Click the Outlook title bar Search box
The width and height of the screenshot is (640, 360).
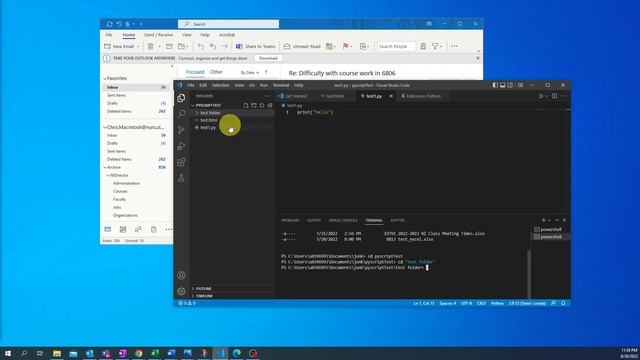tap(228, 24)
